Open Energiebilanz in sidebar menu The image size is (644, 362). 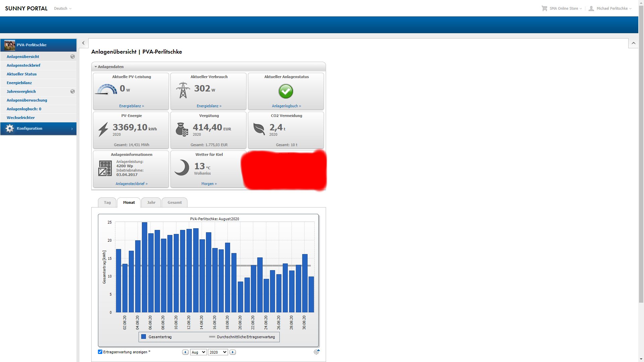19,83
